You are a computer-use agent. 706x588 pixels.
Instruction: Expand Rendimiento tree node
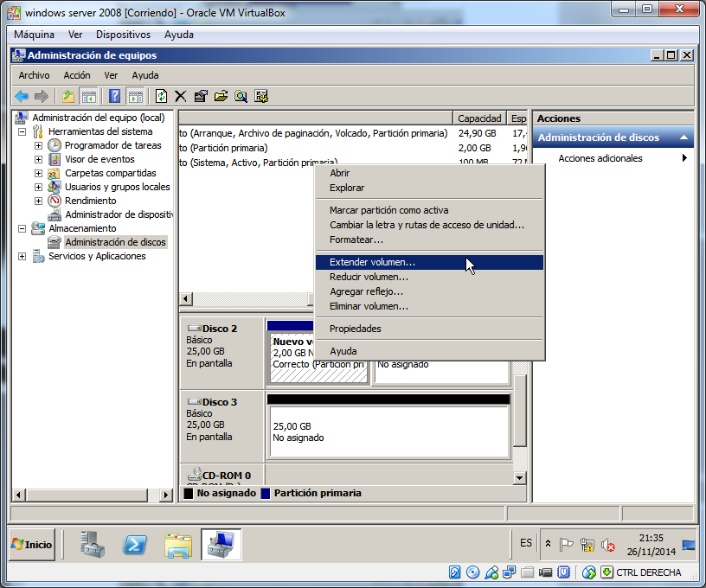(39, 201)
